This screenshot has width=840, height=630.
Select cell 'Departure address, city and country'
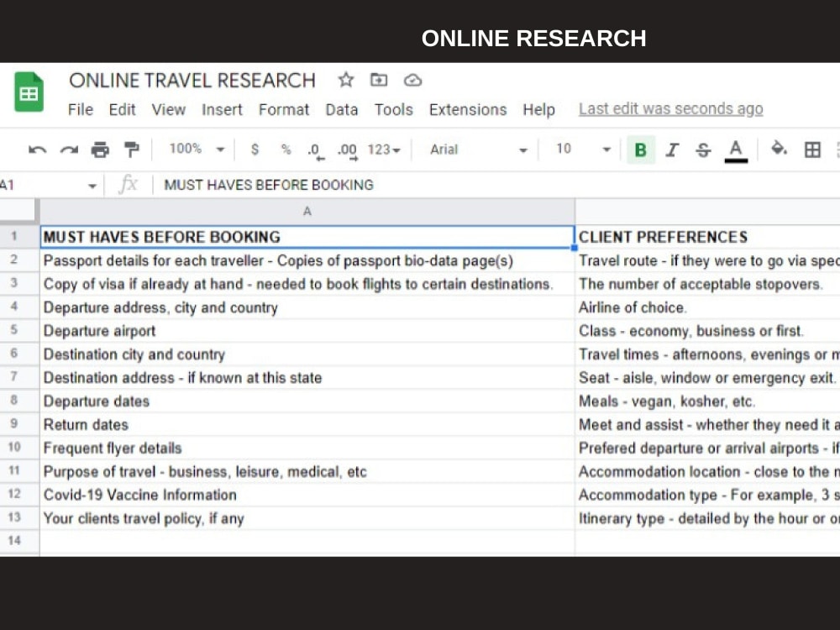(x=307, y=307)
